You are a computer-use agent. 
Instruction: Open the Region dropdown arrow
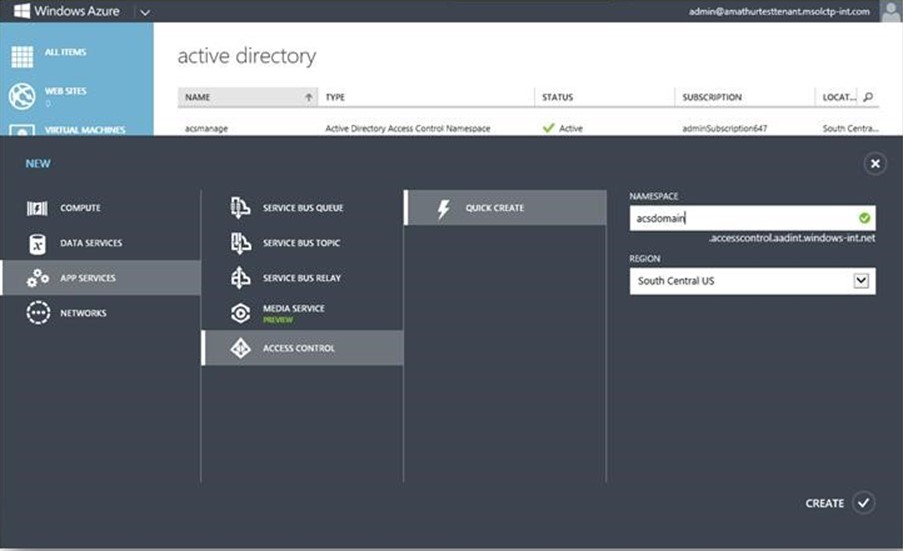861,281
